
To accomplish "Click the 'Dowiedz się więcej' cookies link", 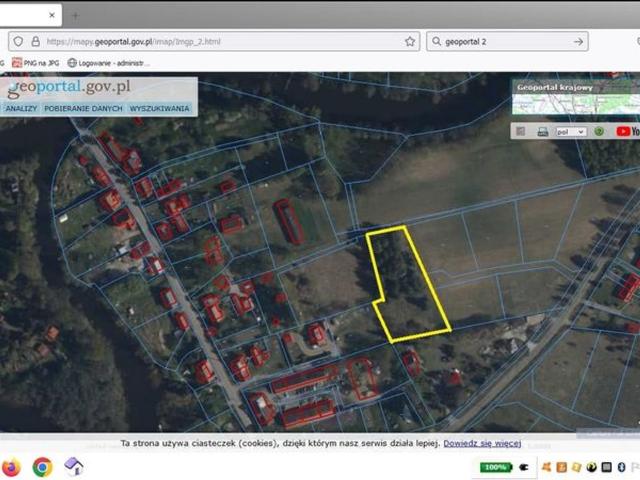I will (x=482, y=443).
